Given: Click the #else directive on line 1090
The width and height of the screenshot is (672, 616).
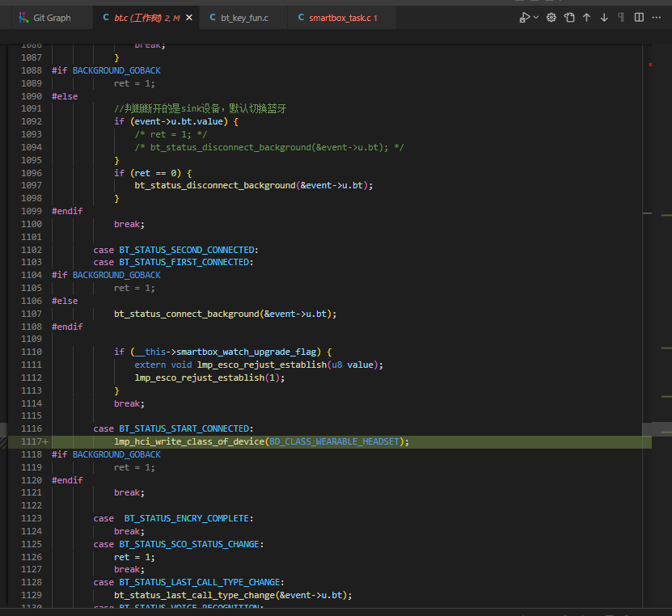Looking at the screenshot, I should click(65, 96).
